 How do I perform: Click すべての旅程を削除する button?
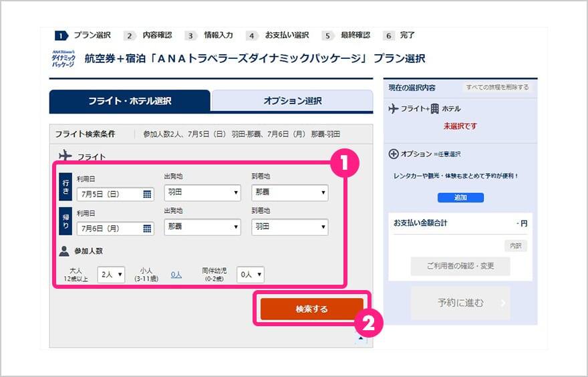click(x=497, y=88)
